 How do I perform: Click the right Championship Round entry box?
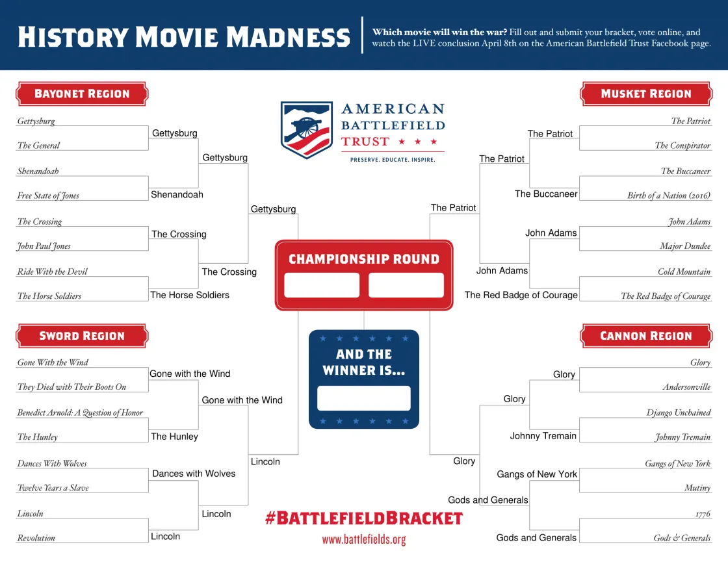[406, 285]
